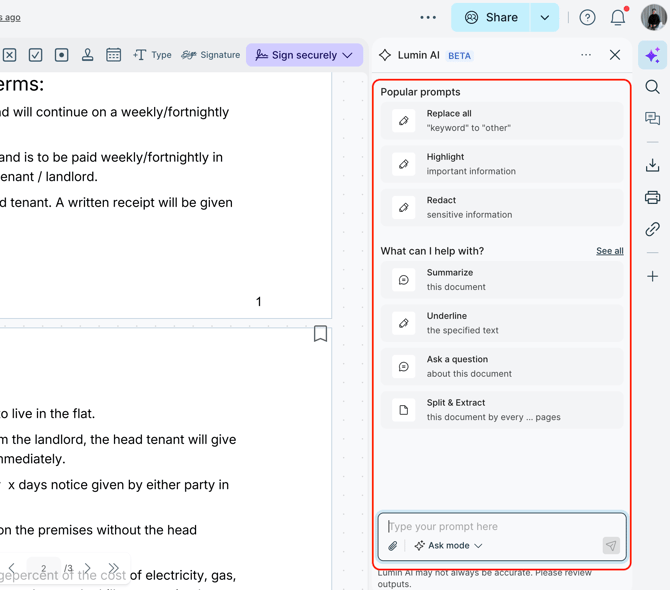The height and width of the screenshot is (590, 670).
Task: Go to next page arrow
Action: click(x=88, y=568)
